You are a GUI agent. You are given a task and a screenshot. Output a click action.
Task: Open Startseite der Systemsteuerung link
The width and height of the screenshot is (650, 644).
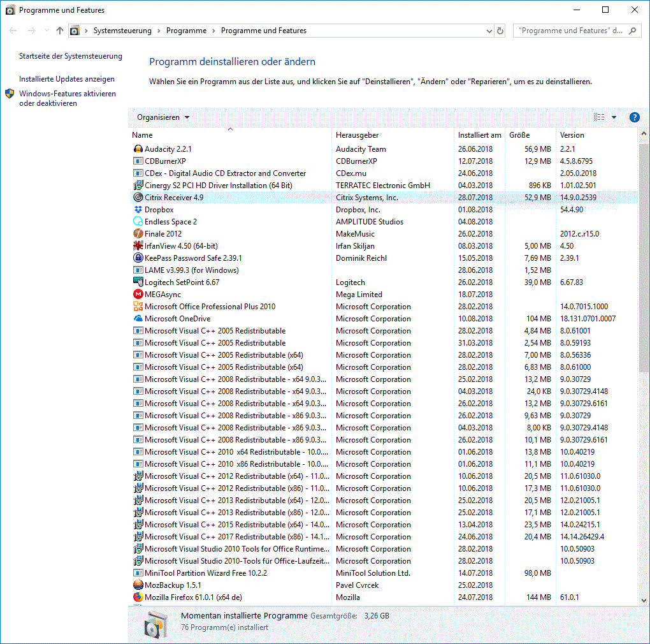tap(71, 56)
